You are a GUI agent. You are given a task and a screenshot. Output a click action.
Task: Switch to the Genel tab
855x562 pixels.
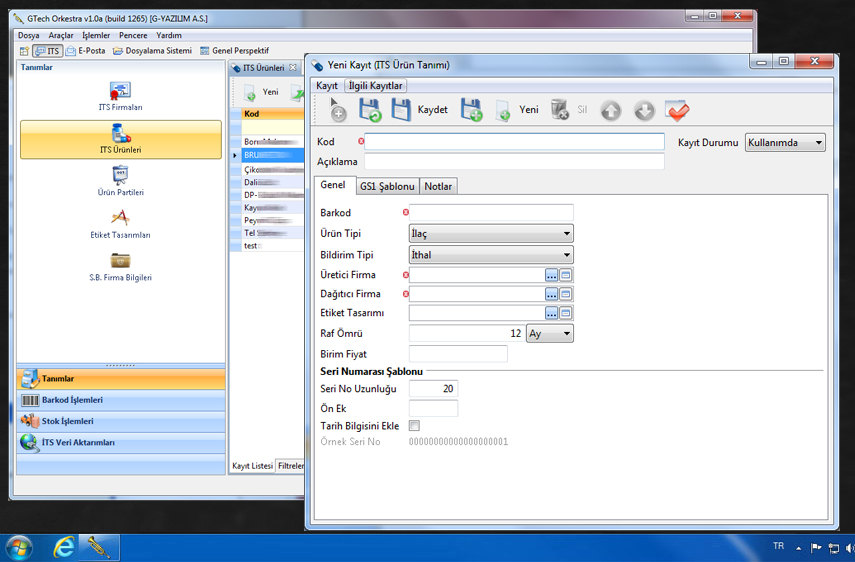[333, 185]
